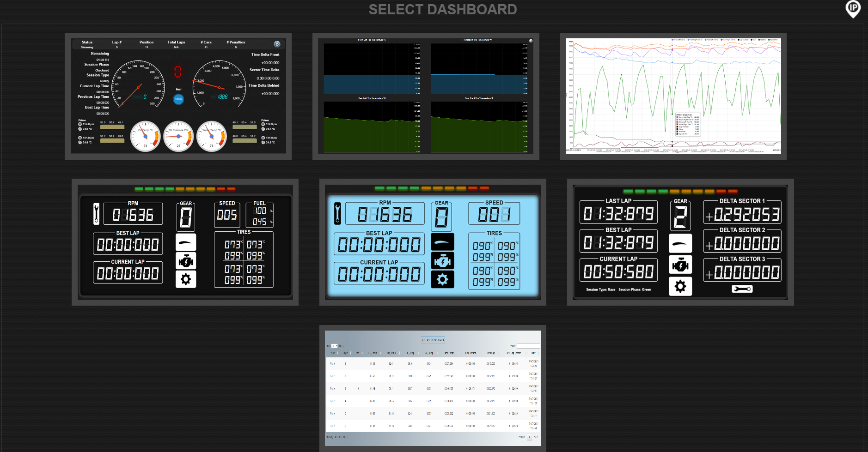Image resolution: width=868 pixels, height=452 pixels.
Task: Click the gear icon on black LCD dashboard
Action: 186,279
